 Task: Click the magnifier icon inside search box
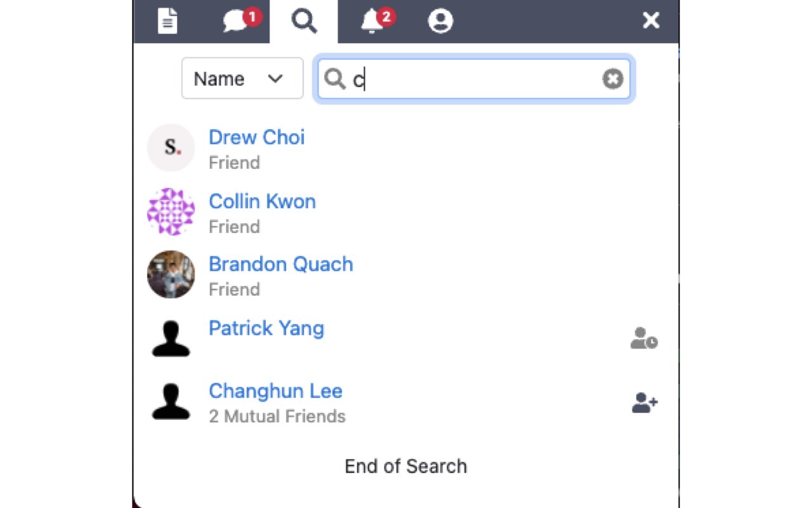pyautogui.click(x=334, y=79)
